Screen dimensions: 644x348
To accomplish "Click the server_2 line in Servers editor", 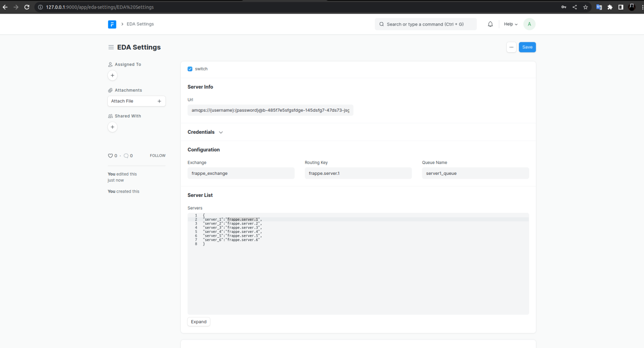I will (232, 224).
